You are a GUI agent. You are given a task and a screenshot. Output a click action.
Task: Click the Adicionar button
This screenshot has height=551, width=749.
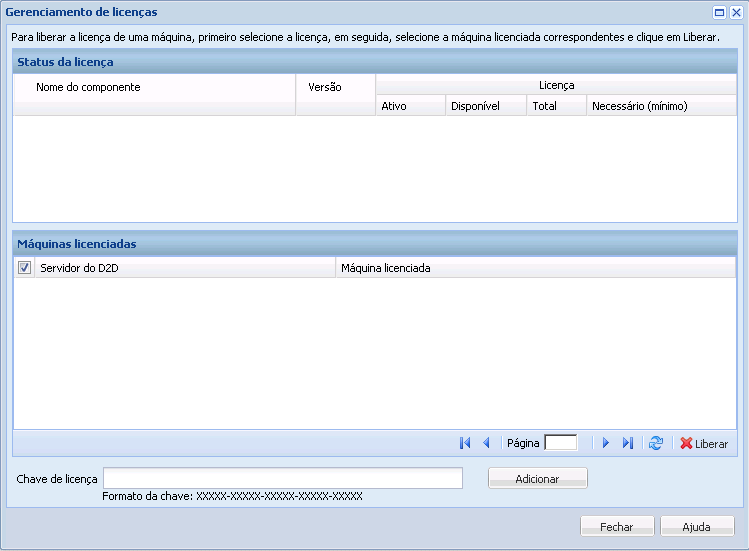[538, 478]
